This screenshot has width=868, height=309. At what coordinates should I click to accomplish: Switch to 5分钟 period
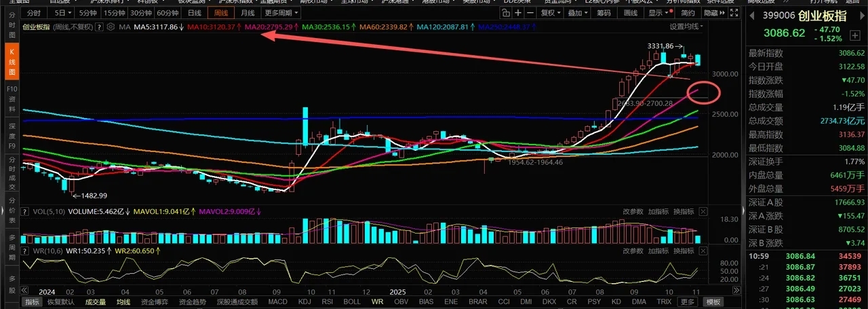coord(87,13)
